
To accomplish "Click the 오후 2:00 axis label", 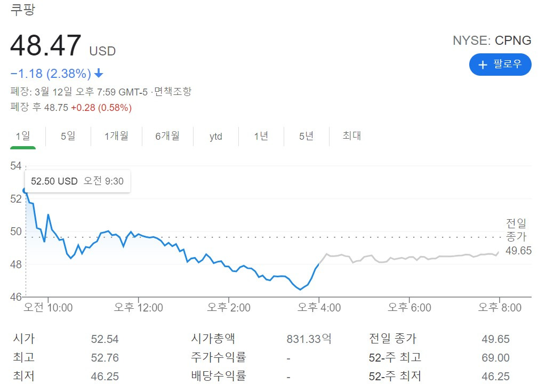I will coord(229,308).
